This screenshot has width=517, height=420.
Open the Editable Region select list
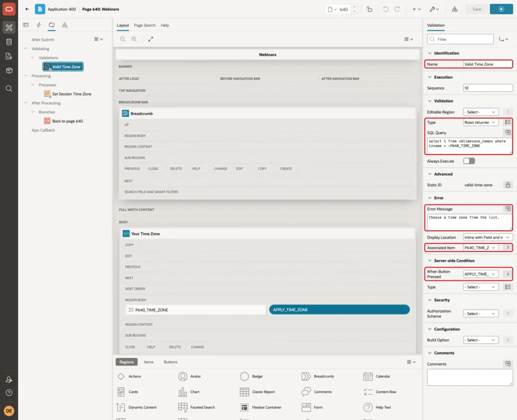pos(481,112)
